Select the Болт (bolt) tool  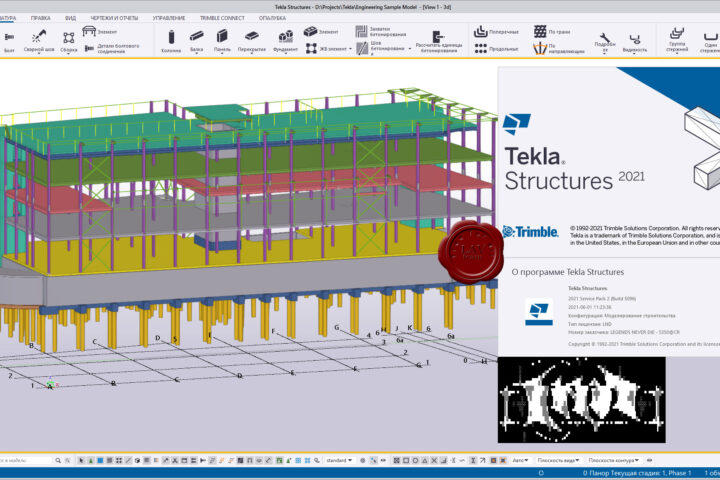tap(9, 40)
